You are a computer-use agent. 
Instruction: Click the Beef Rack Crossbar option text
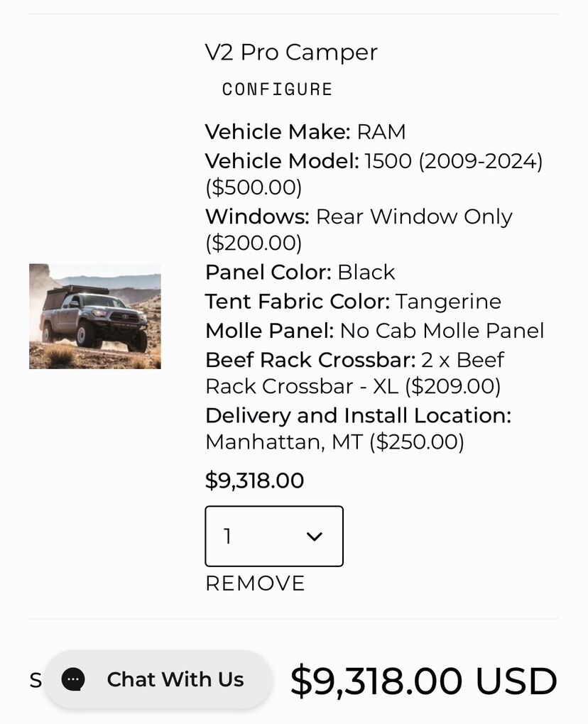tap(354, 373)
